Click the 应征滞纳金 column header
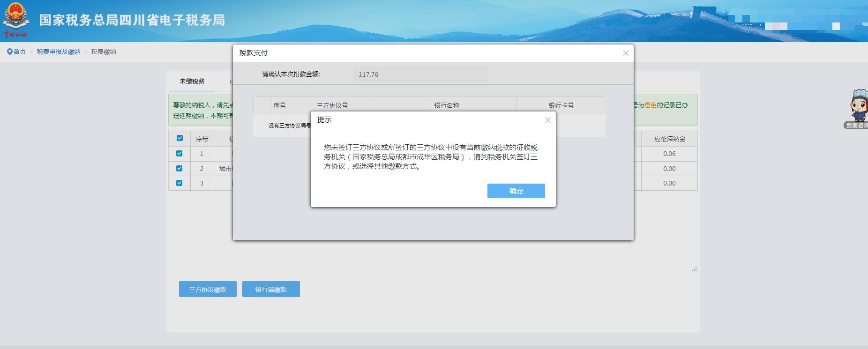 (x=669, y=139)
